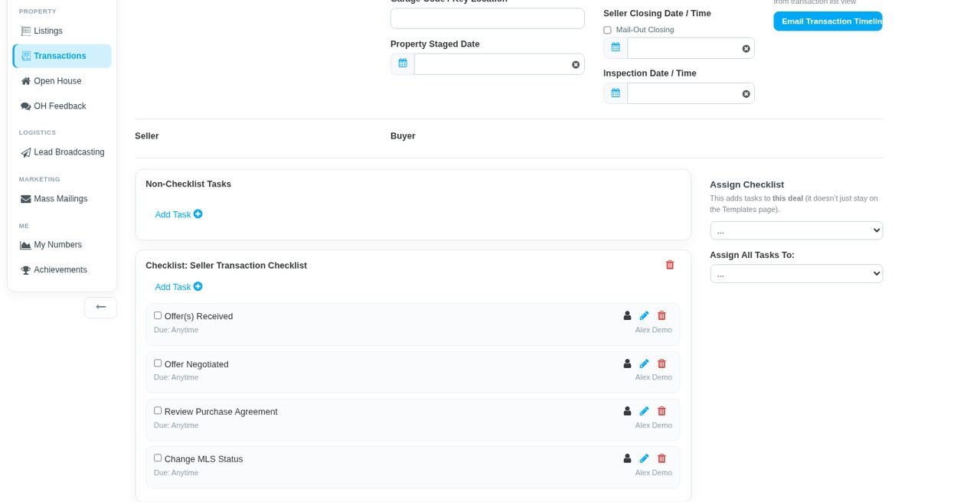Image resolution: width=980 pixels, height=502 pixels.
Task: Add Task to Seller Transaction Checklist
Action: click(178, 287)
